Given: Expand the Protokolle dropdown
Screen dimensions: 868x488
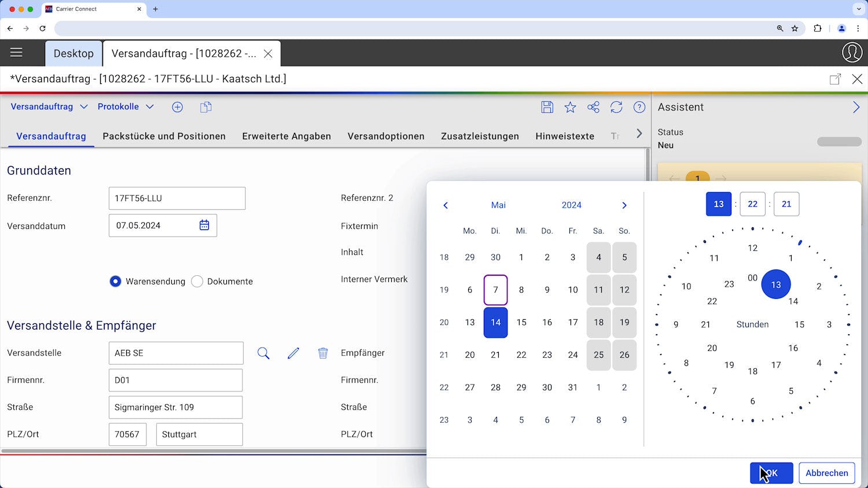Looking at the screenshot, I should 125,106.
